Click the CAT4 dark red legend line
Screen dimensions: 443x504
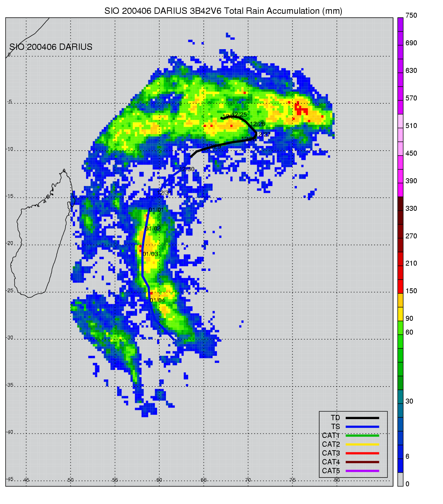point(362,462)
